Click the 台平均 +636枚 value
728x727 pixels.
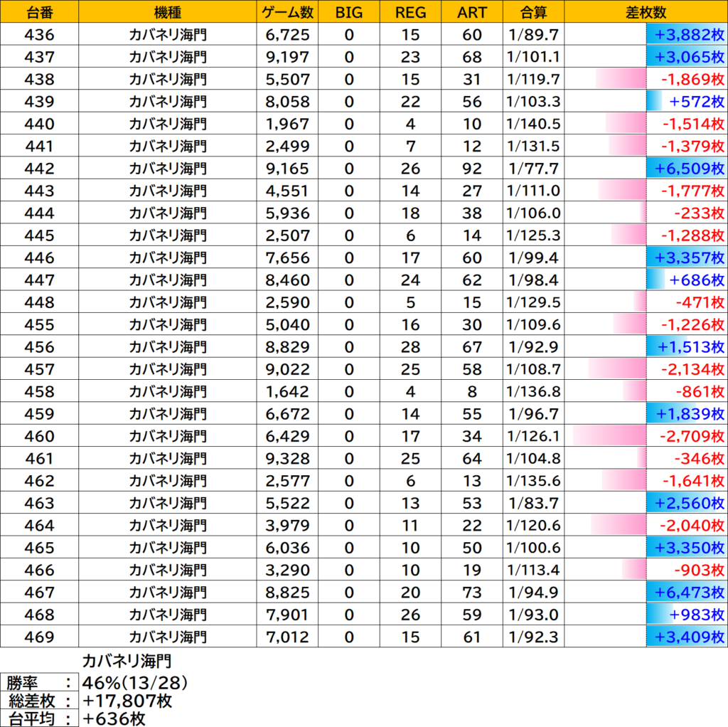coord(114,718)
